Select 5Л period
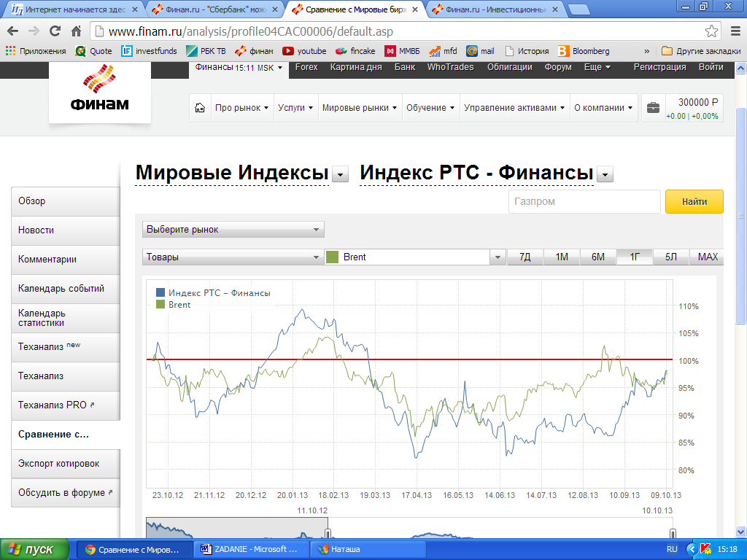 coord(671,257)
